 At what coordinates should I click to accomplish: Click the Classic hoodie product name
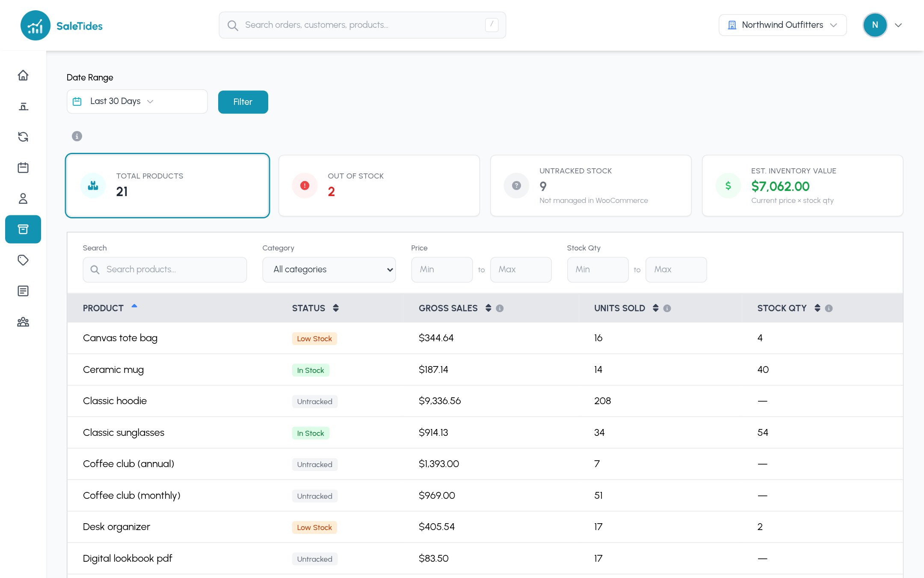[x=115, y=401]
